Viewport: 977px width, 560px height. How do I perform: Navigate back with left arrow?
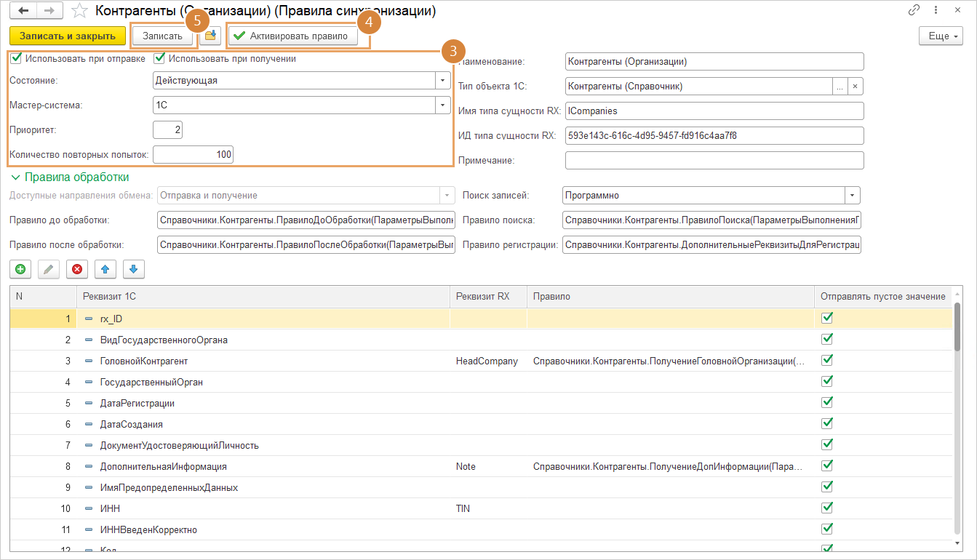[x=24, y=11]
